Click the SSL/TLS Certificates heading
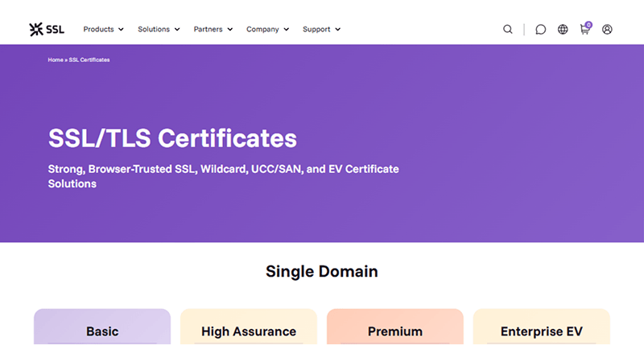Viewport: 644px width, 358px height. pos(172,138)
